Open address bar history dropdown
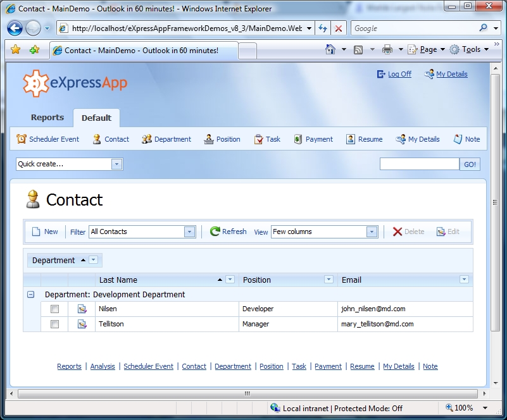This screenshot has width=507, height=420. tap(309, 28)
